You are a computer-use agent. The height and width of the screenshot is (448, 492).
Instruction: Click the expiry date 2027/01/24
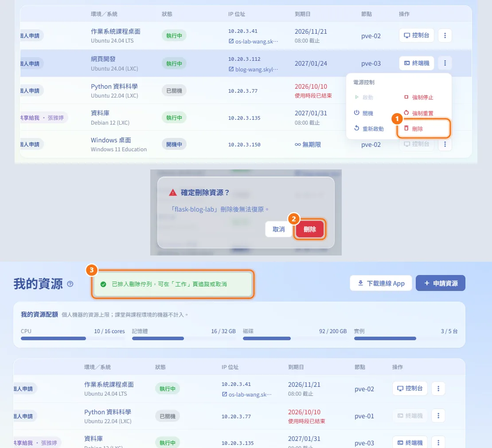tap(311, 63)
